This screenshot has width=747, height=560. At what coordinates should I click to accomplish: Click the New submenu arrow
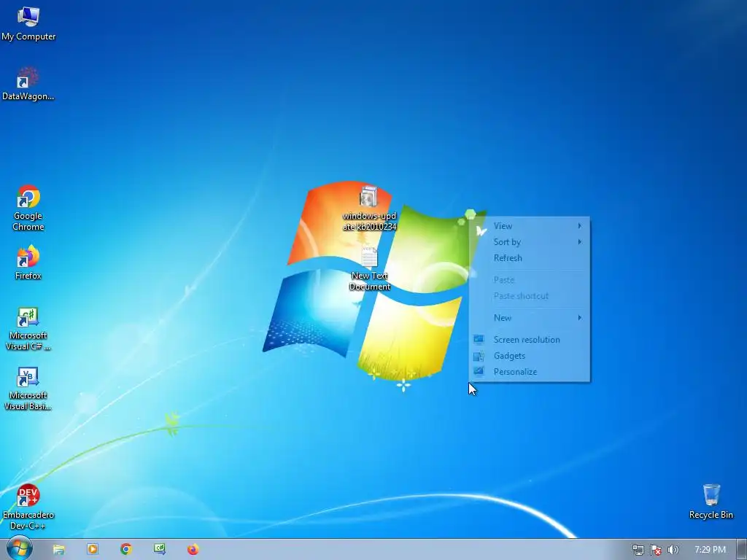(580, 318)
